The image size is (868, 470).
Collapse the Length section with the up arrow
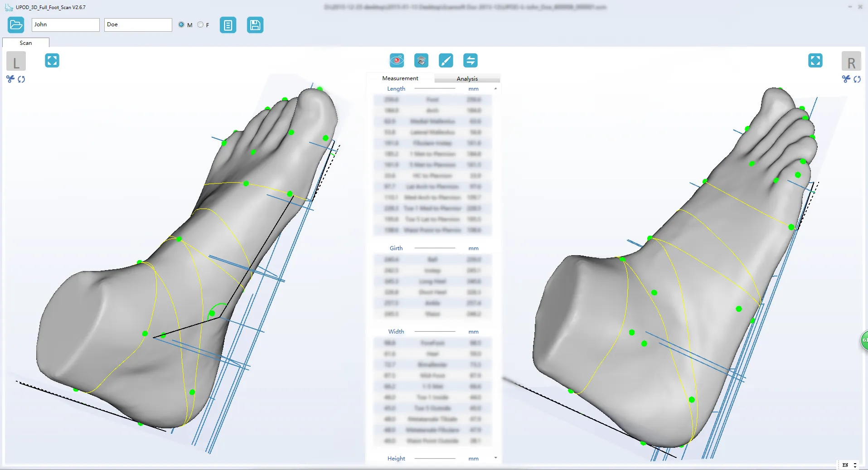point(496,89)
